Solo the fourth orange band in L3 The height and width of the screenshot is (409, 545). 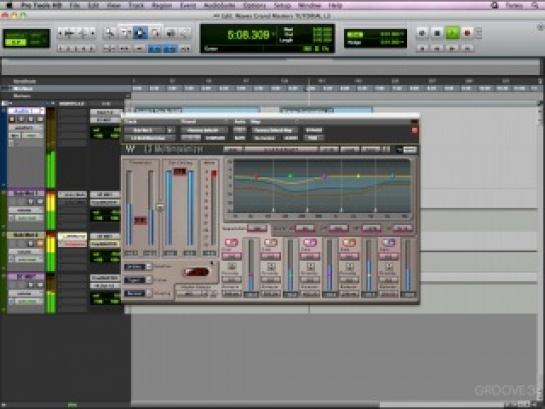(x=349, y=242)
